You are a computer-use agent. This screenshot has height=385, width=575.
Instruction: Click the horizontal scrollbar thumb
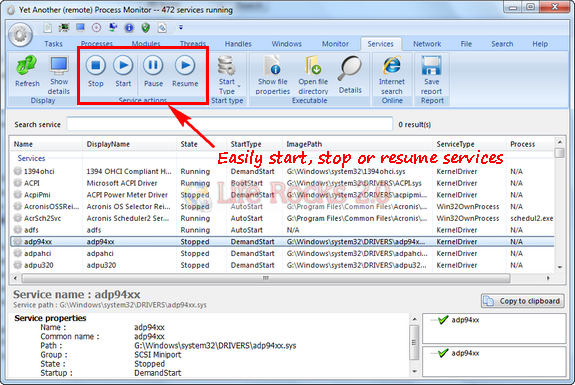coord(266,278)
